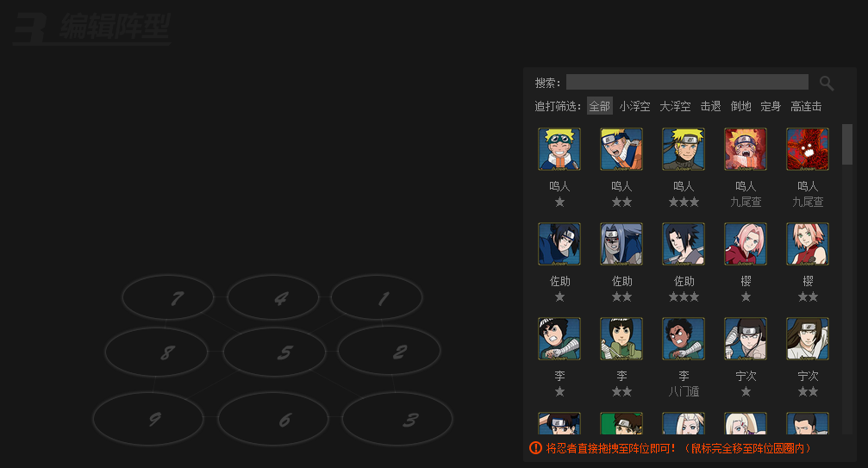The image size is (868, 468).
Task: Filter by 全部 chase type
Action: click(600, 106)
